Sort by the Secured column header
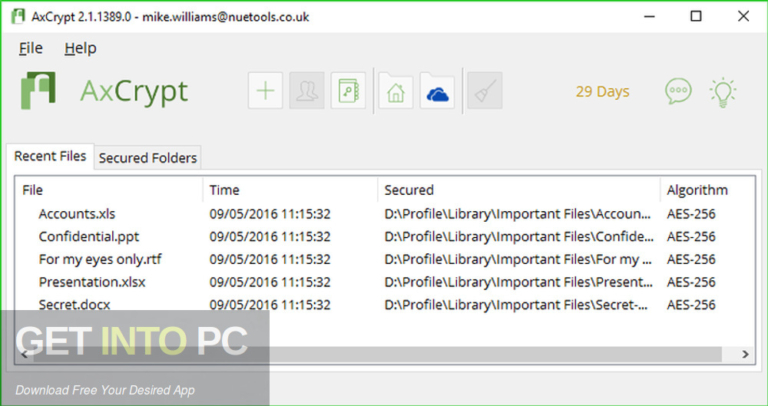 coord(519,190)
